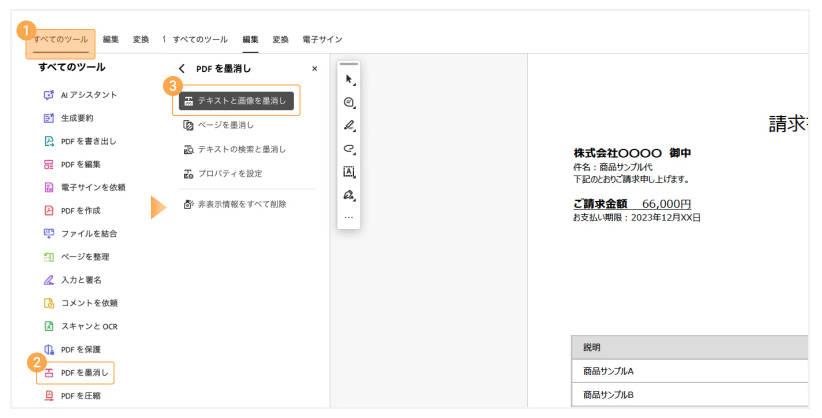Open ページを整理 tool
Screen dimensions: 822x418
click(77, 256)
